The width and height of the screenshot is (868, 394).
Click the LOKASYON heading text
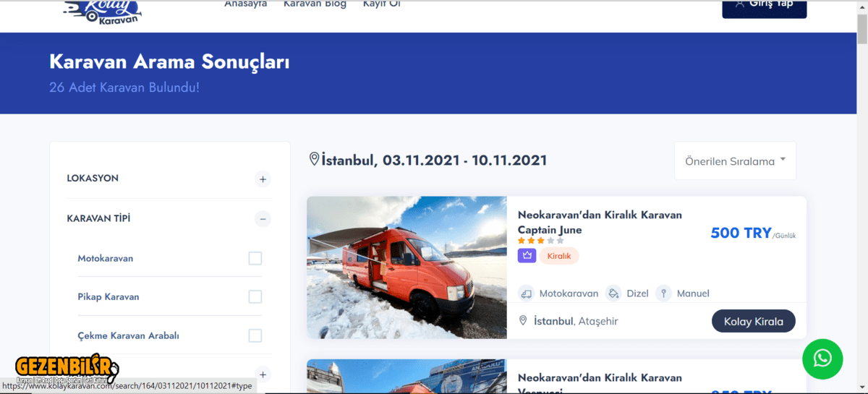(x=93, y=178)
